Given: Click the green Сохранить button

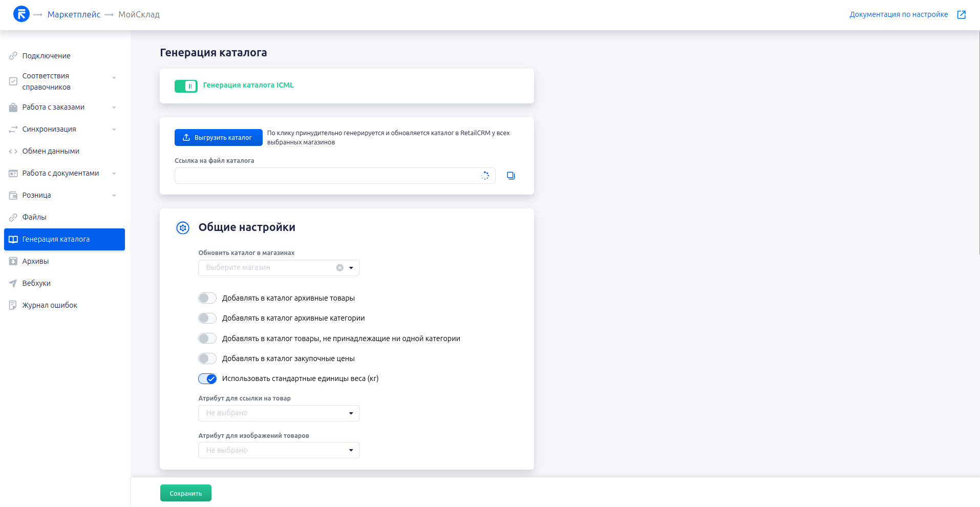Looking at the screenshot, I should click(185, 493).
